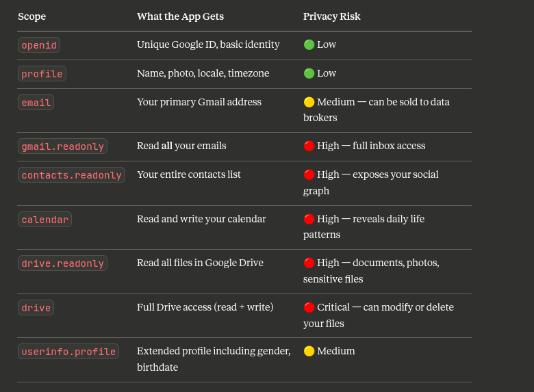Click the What the App Gets header
The image size is (534, 392).
180,16
